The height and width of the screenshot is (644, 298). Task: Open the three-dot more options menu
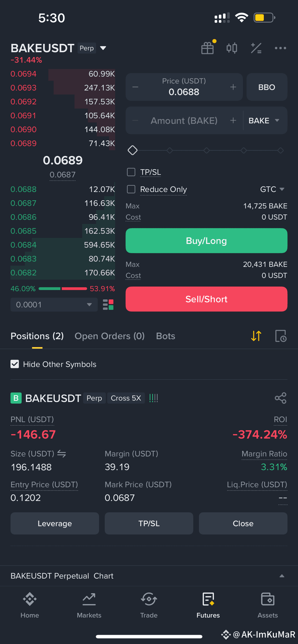coord(280,48)
